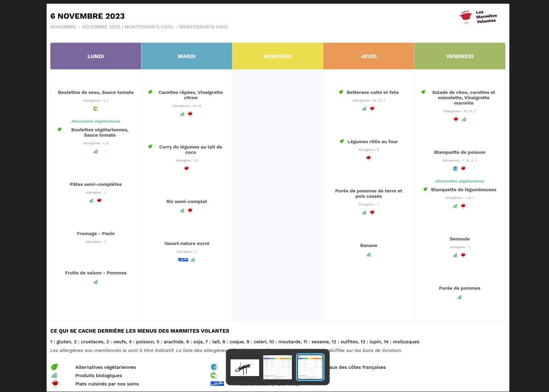Click the leaf icon beside Betterave cuite et feta

click(x=341, y=92)
